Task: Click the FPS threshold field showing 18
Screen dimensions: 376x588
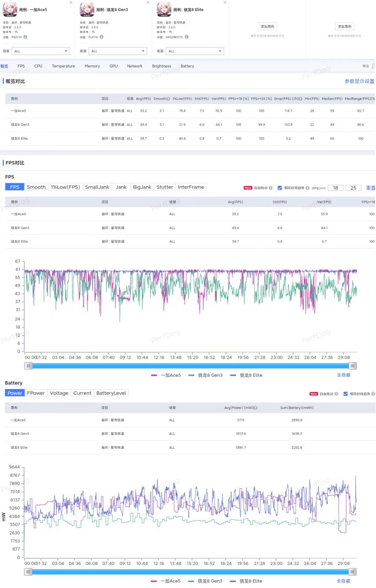Action: 335,188
